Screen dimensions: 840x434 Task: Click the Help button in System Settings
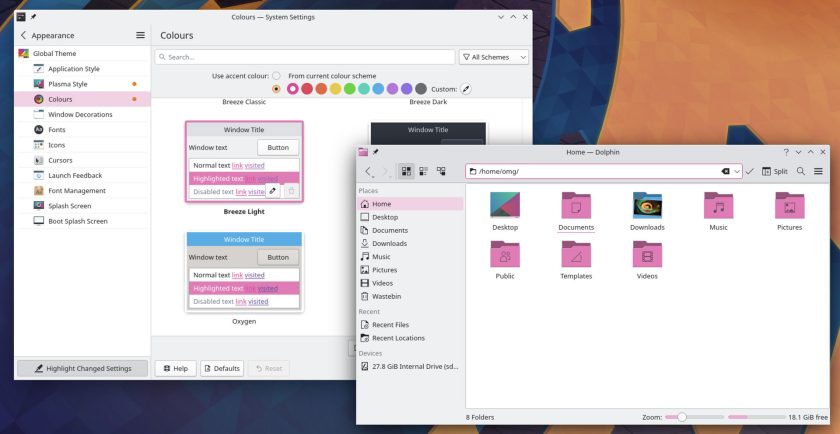[x=176, y=369]
